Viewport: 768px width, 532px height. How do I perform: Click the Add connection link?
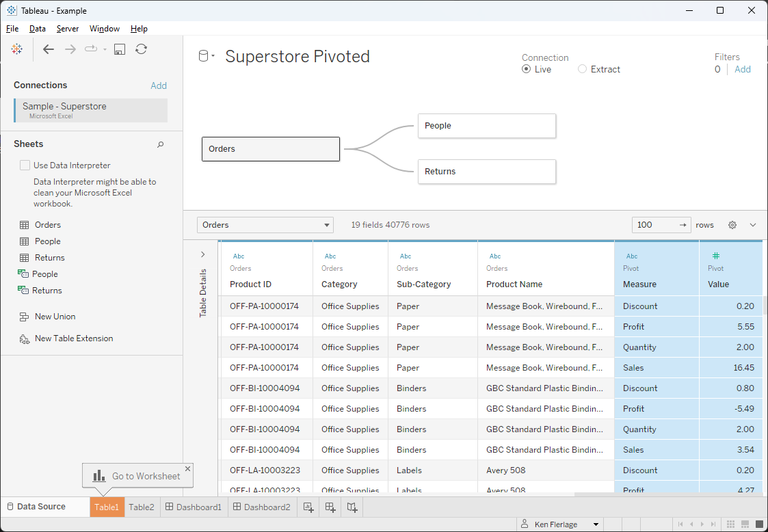click(x=159, y=85)
